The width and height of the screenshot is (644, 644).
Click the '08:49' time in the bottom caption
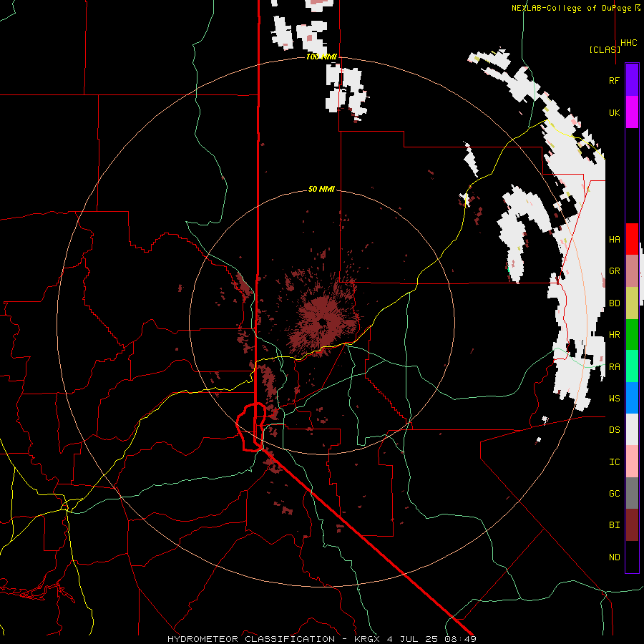(x=462, y=639)
